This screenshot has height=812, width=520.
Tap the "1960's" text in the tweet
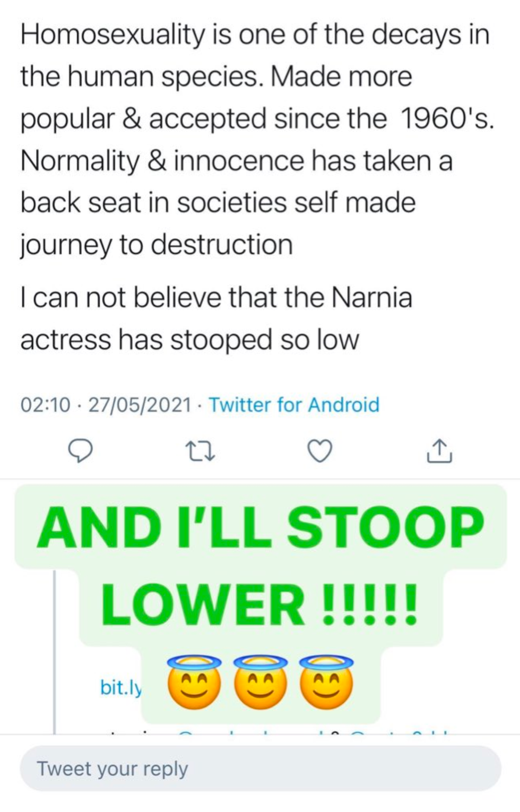coord(447,118)
